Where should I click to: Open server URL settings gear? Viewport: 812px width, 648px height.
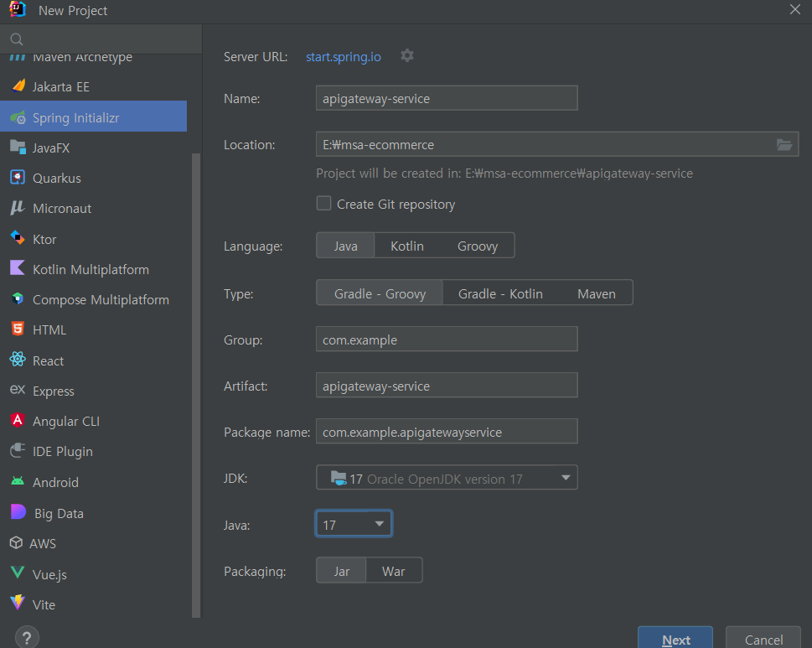pyautogui.click(x=407, y=55)
